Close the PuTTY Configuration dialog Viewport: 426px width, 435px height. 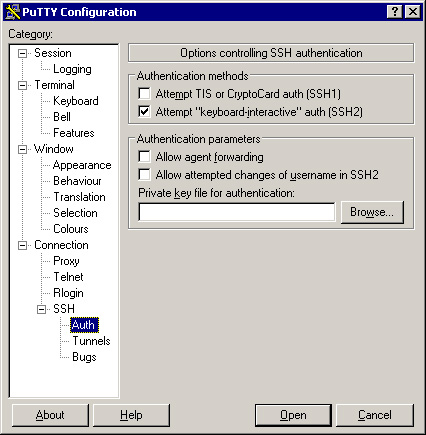(x=413, y=12)
